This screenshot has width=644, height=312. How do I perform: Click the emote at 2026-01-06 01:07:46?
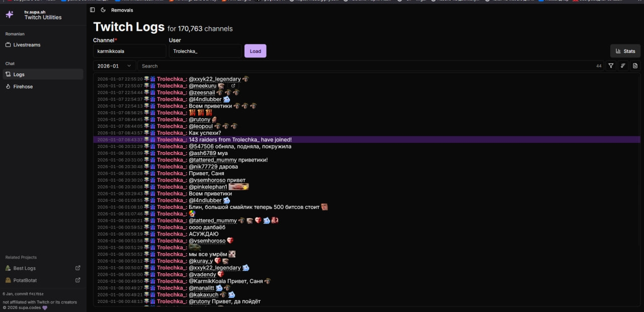192,214
